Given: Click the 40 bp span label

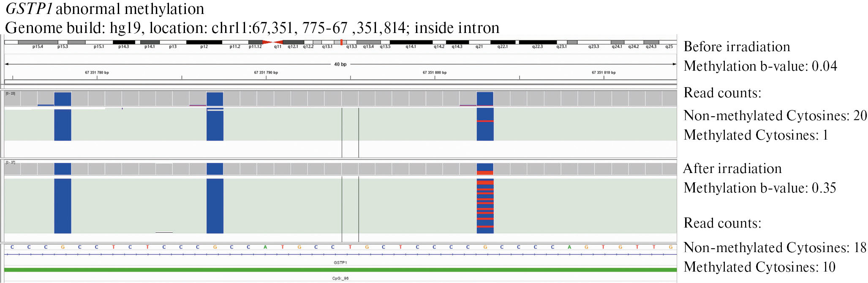Looking at the screenshot, I should point(340,64).
